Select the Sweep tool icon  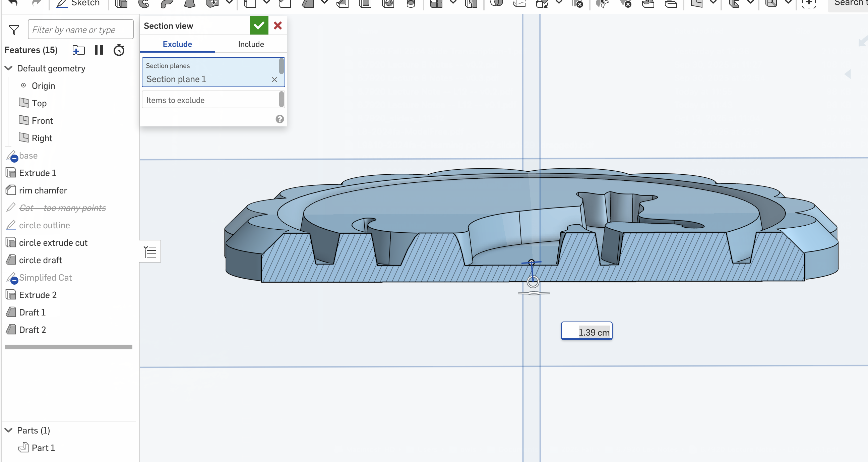click(x=167, y=3)
